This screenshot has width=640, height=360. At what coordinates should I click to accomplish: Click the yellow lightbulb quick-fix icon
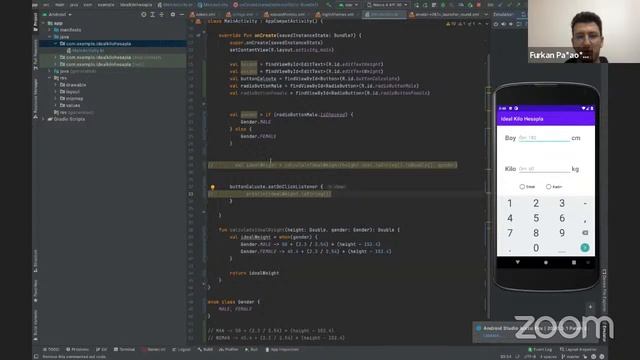213,187
